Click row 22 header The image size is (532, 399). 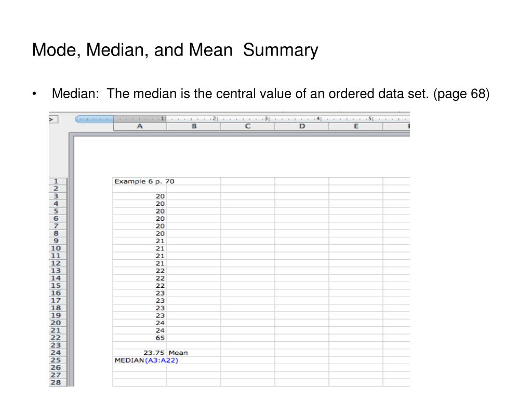pos(57,338)
